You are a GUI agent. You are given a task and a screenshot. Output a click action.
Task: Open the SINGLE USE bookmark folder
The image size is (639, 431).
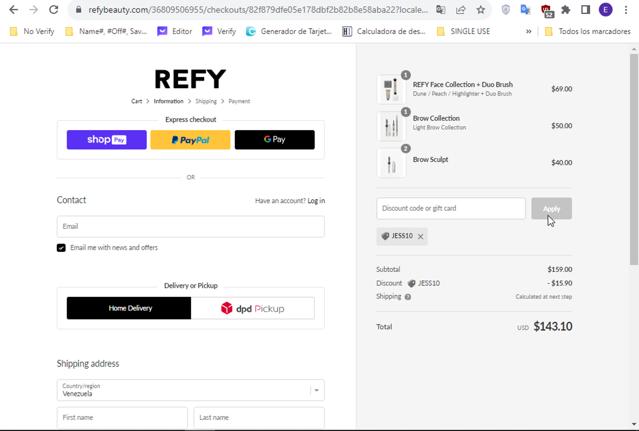coord(463,31)
